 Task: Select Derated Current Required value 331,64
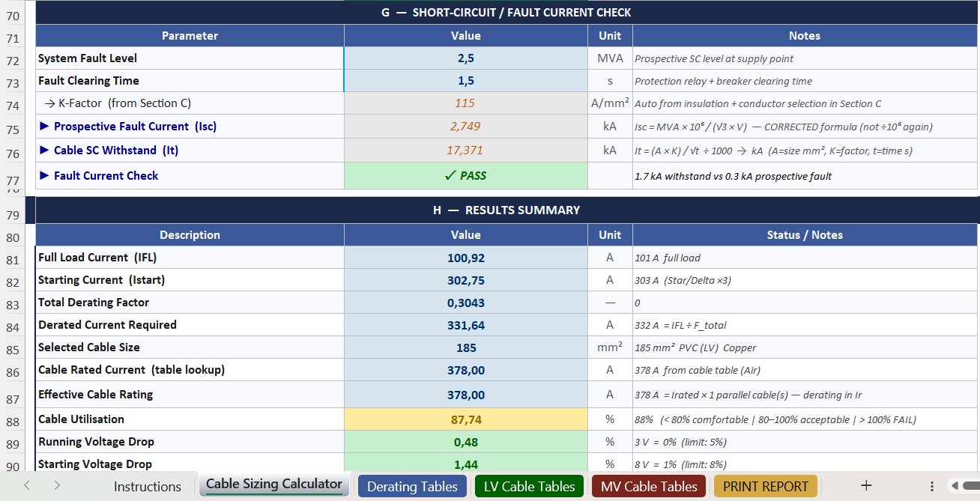(x=466, y=325)
